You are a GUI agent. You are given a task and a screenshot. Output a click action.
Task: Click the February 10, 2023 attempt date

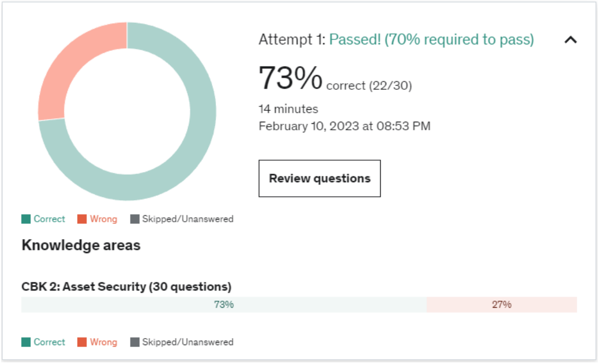(344, 127)
